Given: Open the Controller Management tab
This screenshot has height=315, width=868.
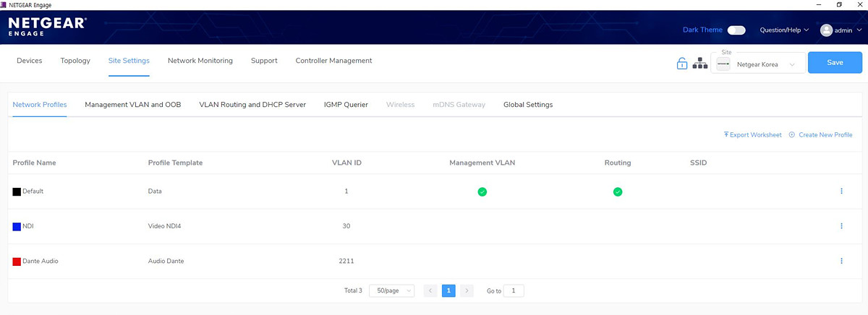Looking at the screenshot, I should pyautogui.click(x=333, y=61).
